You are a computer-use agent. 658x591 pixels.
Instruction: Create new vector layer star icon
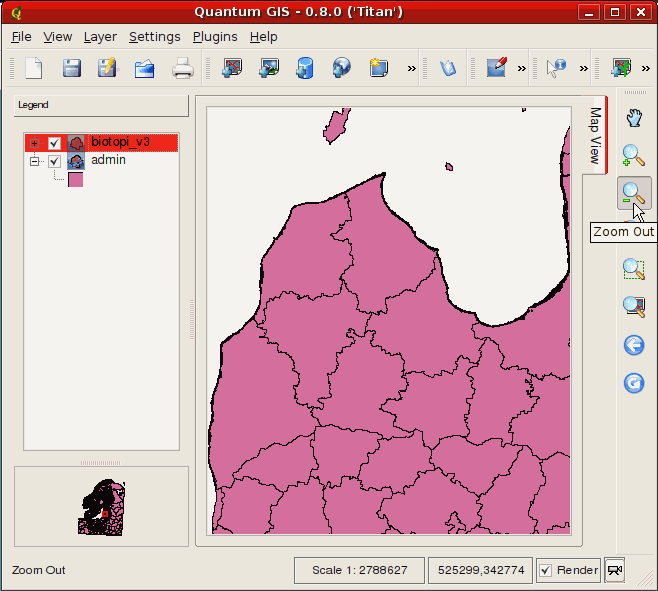tap(379, 68)
